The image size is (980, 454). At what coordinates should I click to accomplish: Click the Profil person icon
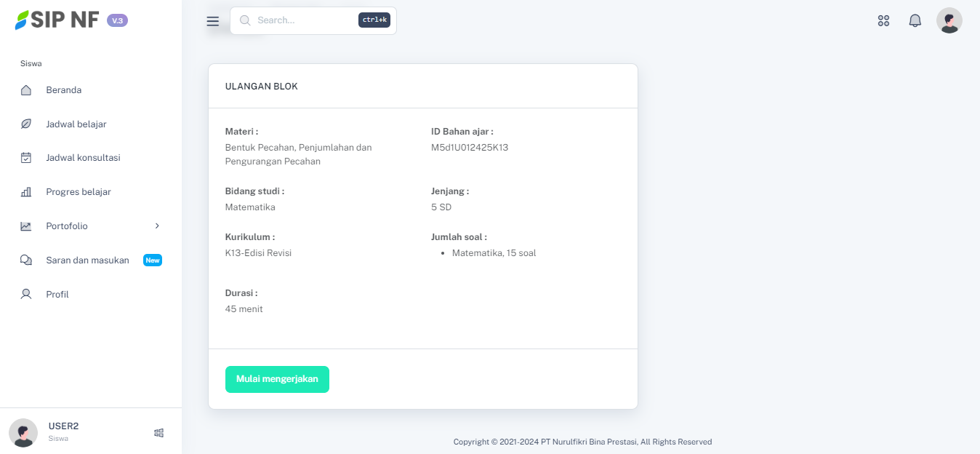pos(26,295)
